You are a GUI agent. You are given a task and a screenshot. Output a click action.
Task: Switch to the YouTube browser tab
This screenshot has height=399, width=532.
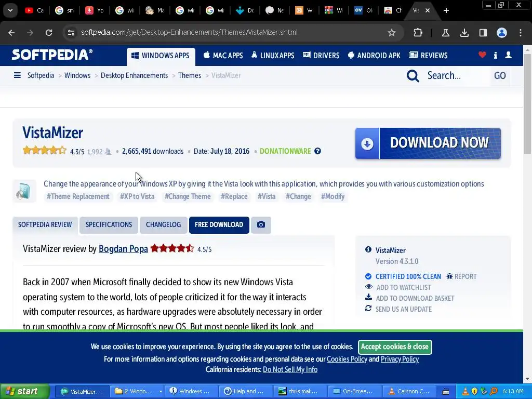(x=34, y=10)
